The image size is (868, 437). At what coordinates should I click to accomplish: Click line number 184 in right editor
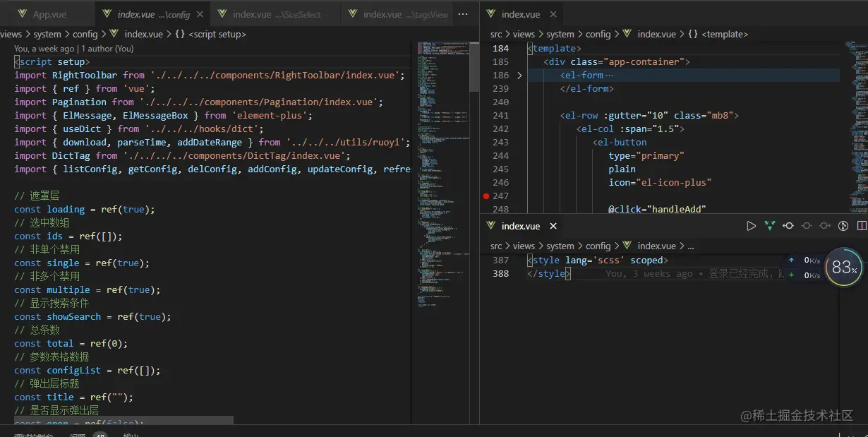(x=500, y=48)
